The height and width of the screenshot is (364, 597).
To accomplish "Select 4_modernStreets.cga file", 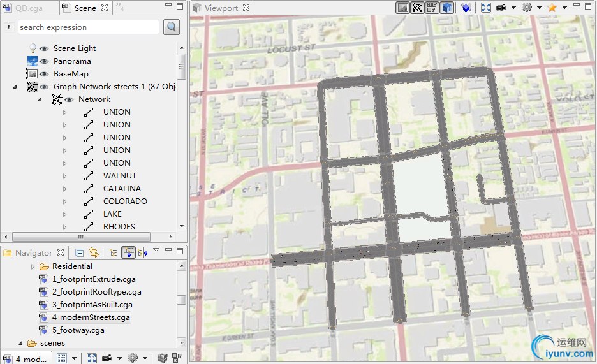I will 91,317.
